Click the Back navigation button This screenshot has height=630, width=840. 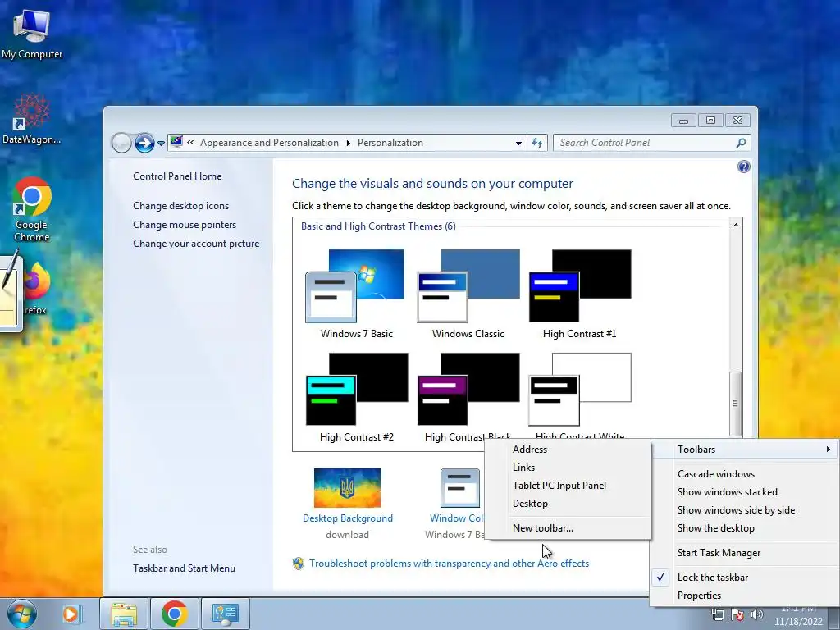coord(121,143)
